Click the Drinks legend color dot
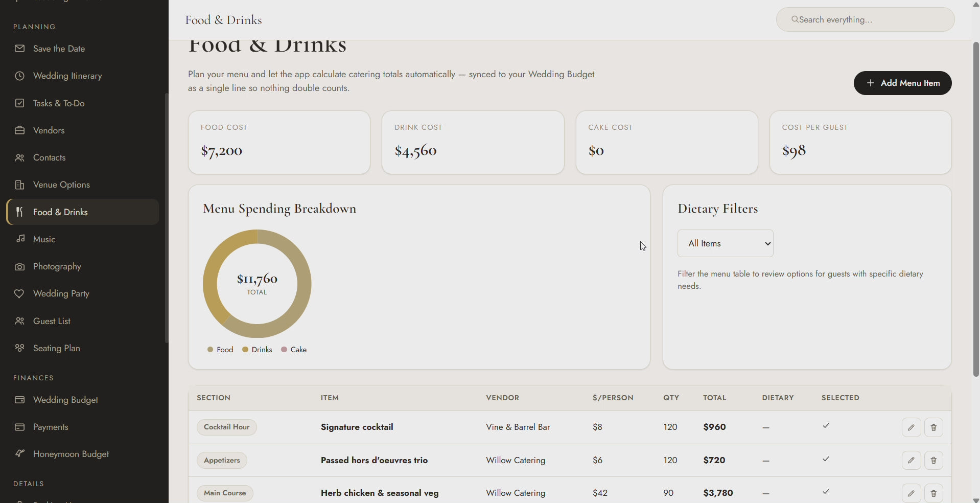This screenshot has width=980, height=503. [x=245, y=350]
